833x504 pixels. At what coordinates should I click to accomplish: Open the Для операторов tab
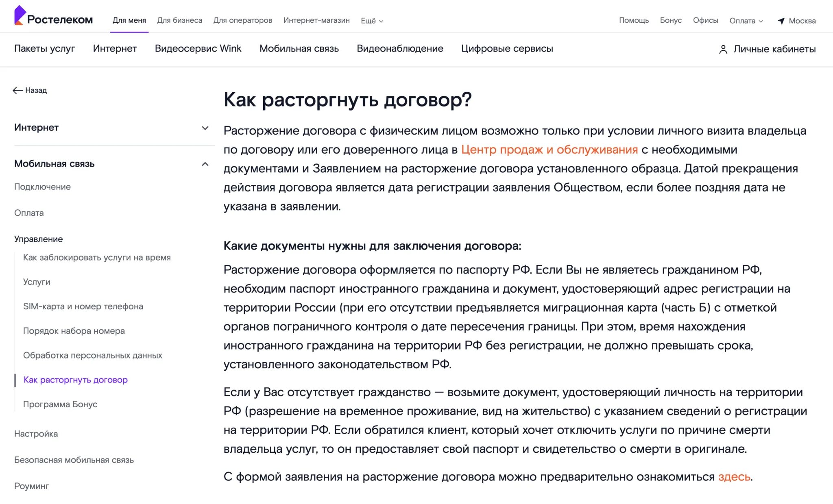tap(242, 20)
